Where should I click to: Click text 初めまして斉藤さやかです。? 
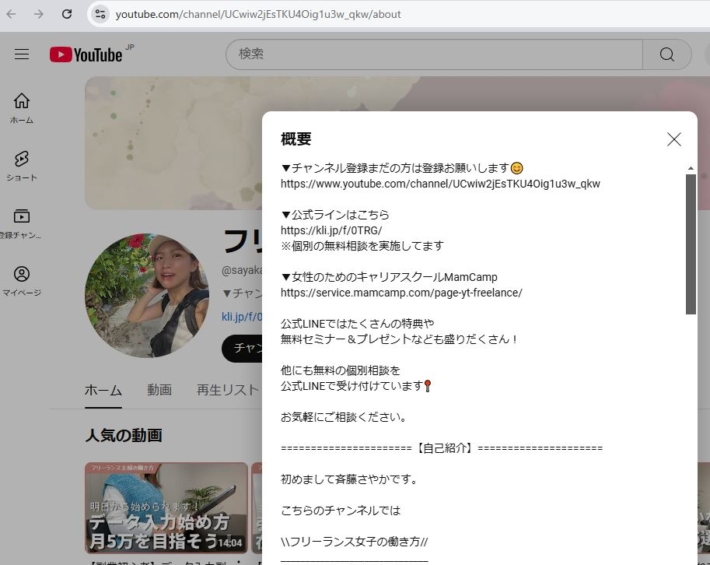pos(350,479)
